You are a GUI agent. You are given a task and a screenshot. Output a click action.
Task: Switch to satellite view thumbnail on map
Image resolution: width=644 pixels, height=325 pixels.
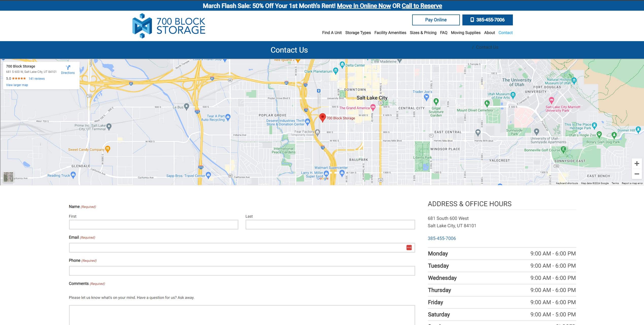(x=8, y=177)
